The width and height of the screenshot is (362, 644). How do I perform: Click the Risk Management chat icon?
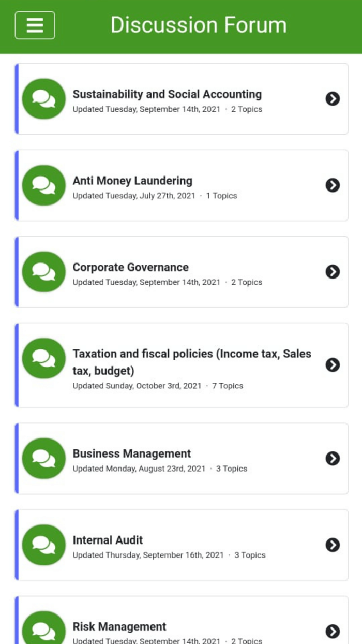[43, 628]
